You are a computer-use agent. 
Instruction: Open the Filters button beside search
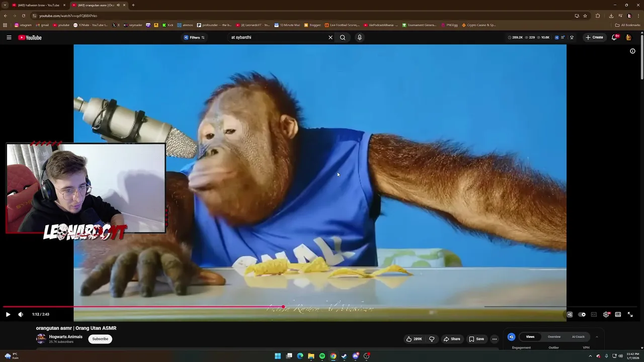(194, 37)
